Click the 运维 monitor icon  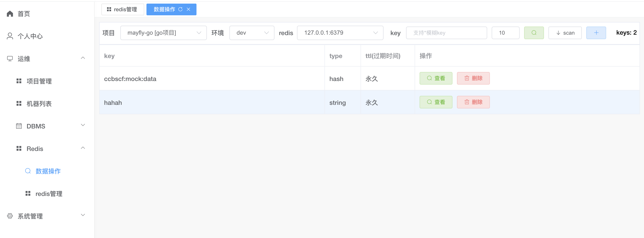tap(10, 59)
